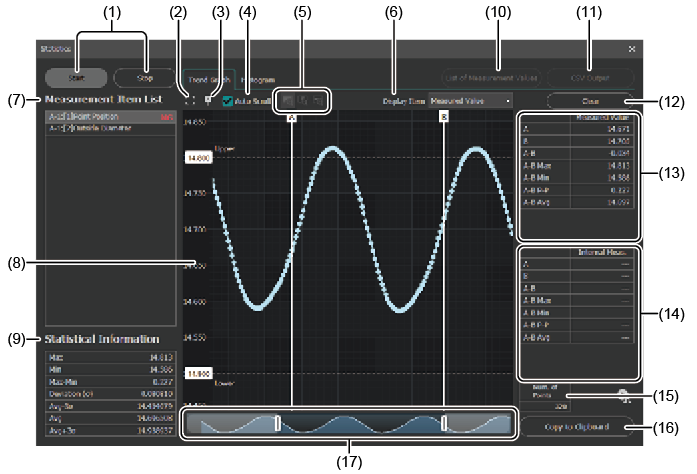
Task: Select first item in Measurement Item List
Action: 105,118
